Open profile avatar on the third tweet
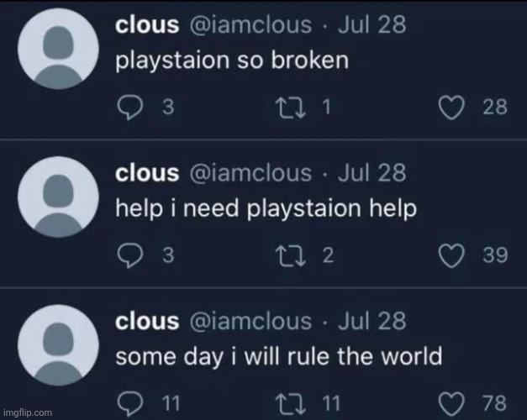The width and height of the screenshot is (527, 420). point(59,345)
